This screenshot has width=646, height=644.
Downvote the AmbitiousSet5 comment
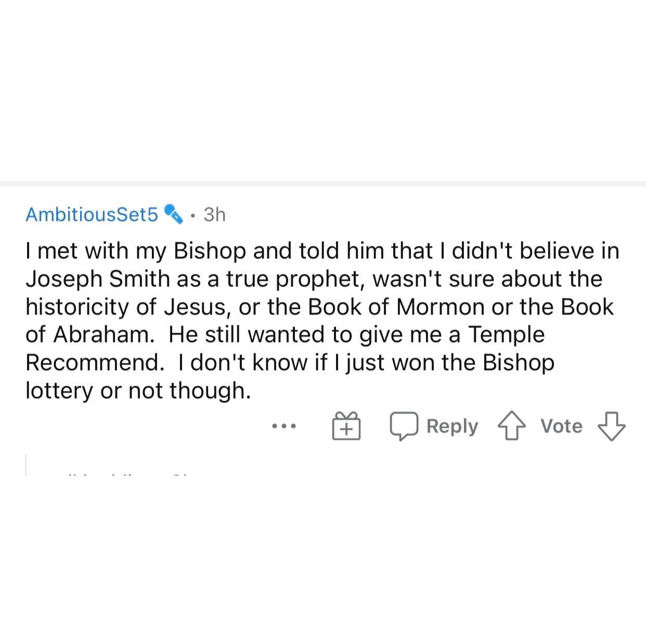point(612,426)
